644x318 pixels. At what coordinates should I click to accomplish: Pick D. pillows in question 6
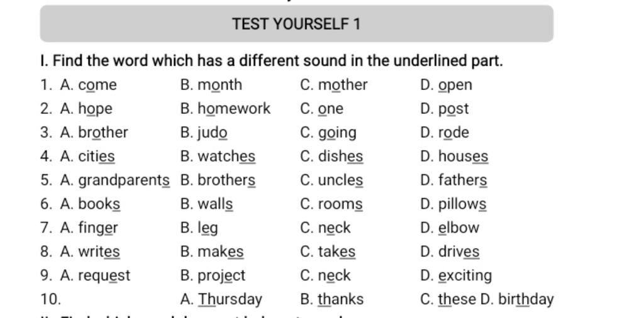click(453, 204)
